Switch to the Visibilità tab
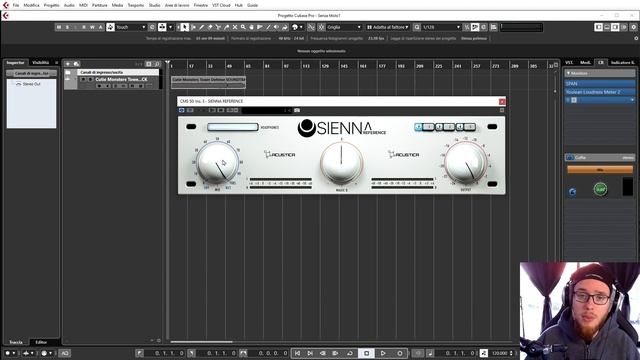This screenshot has width=640, height=360. pyautogui.click(x=40, y=62)
